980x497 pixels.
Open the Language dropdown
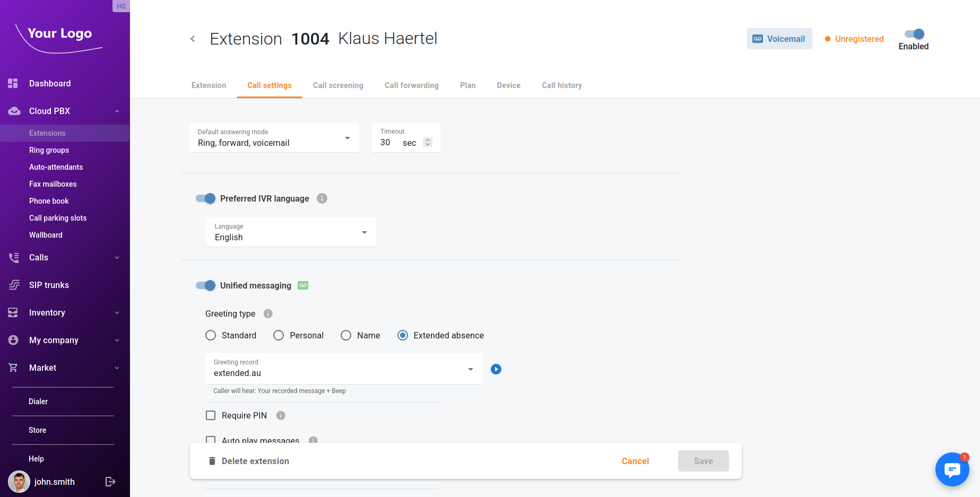point(291,232)
